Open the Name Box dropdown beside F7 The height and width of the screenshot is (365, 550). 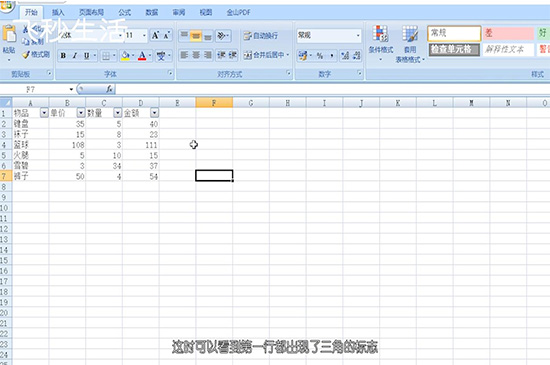[x=71, y=89]
